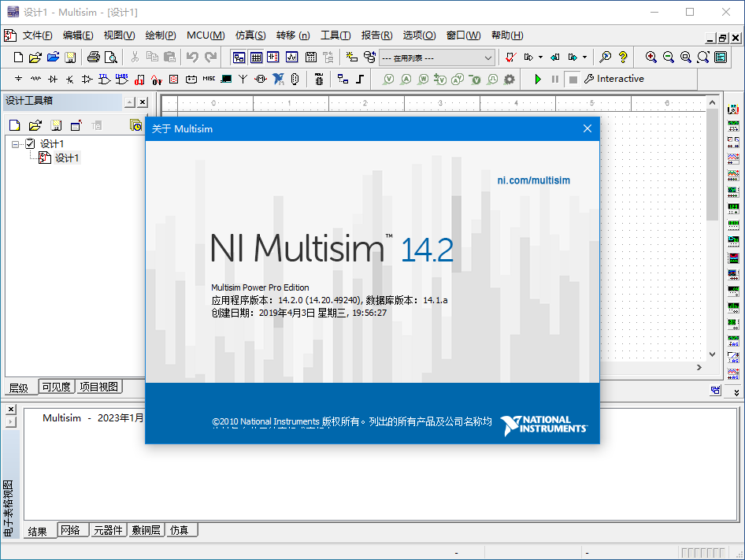
Task: Place a Source component (ground symbol icon)
Action: [x=19, y=79]
